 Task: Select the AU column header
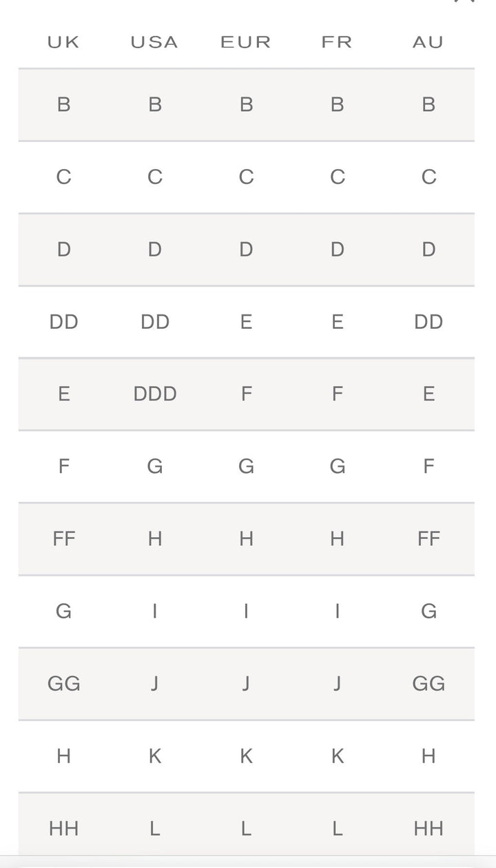coord(428,43)
